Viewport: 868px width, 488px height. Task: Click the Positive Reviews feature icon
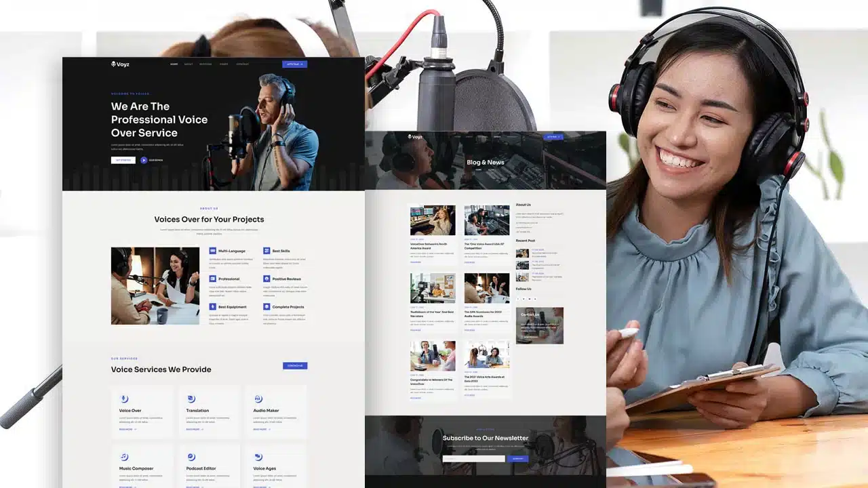(267, 279)
